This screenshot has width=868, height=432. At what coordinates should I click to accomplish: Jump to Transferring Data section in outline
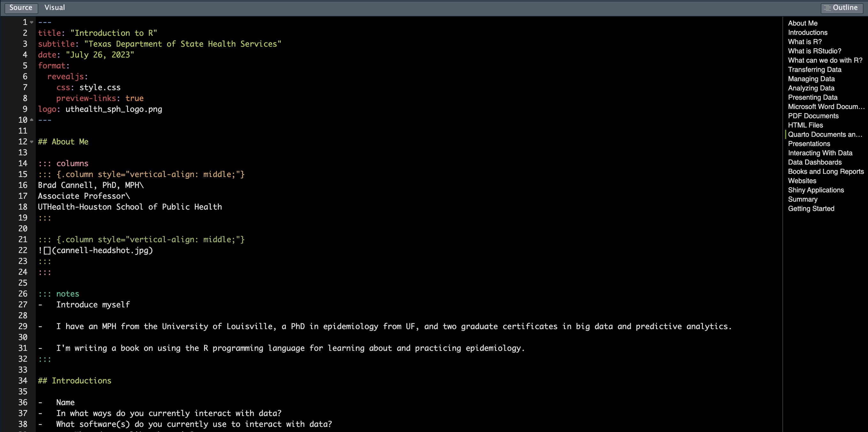point(814,69)
